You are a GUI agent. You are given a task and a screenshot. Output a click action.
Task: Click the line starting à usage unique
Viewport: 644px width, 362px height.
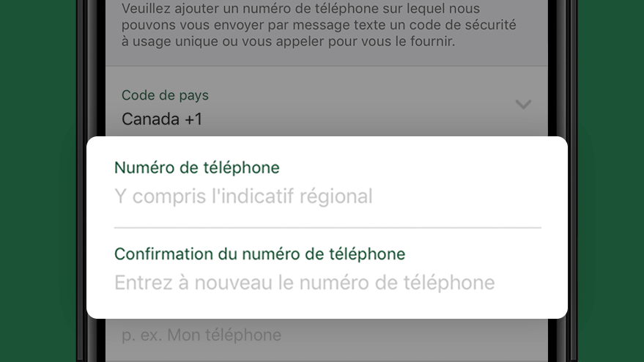[x=289, y=41]
